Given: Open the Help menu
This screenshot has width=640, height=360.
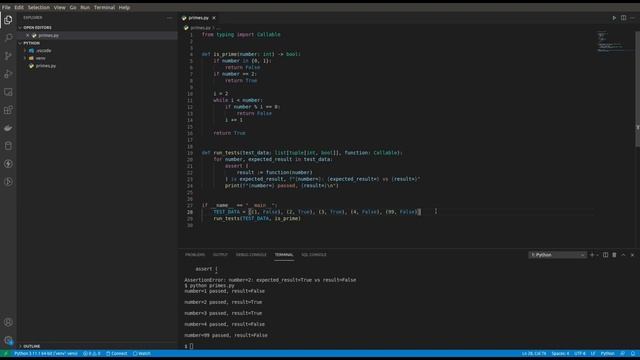Looking at the screenshot, I should coord(124,7).
